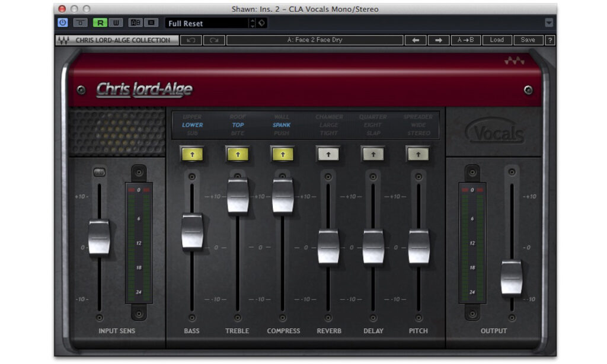607x364 pixels.
Task: Click the icon right of the A/B button
Action: coord(151,23)
